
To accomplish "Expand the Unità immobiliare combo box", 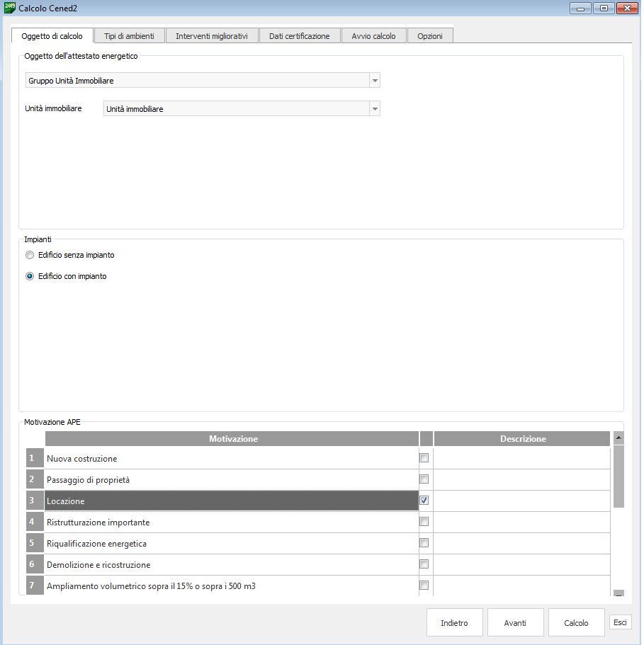I will click(x=375, y=109).
